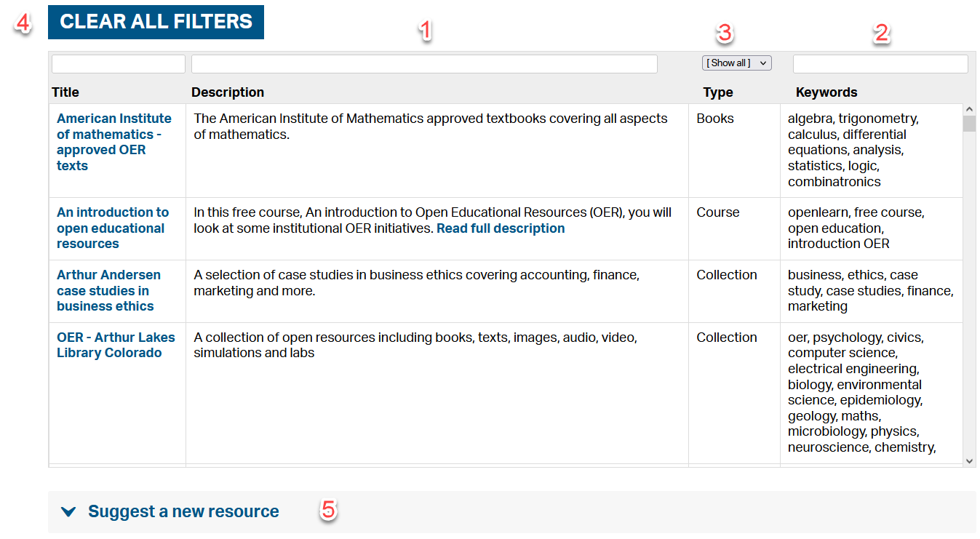Viewport: 980px width, 539px height.
Task: Open the [Show all] type filter dropdown
Action: coord(736,63)
